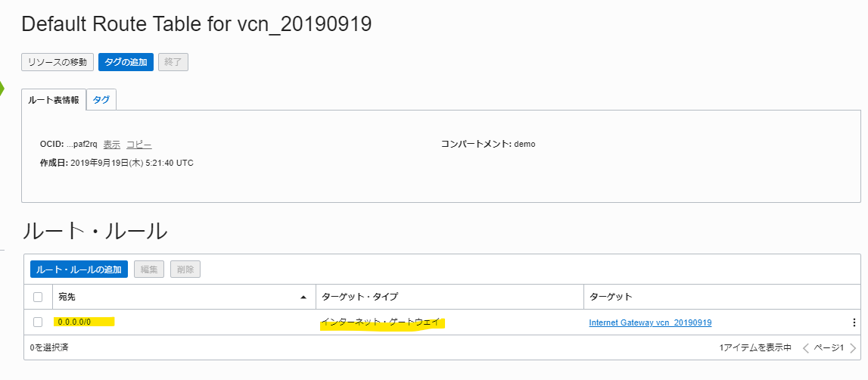Click the 0.0.0.0/0 destination cell

74,322
